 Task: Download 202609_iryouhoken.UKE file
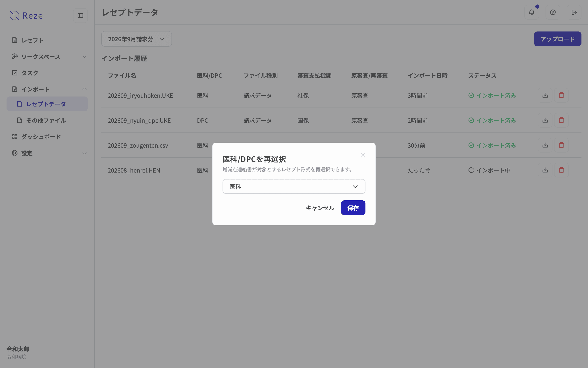pyautogui.click(x=545, y=95)
